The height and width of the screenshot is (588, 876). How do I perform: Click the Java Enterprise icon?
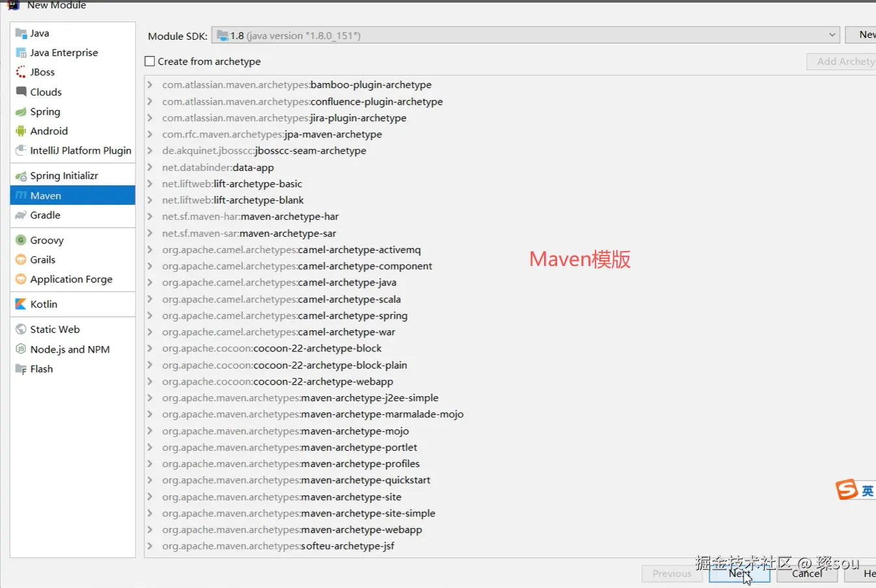[21, 53]
